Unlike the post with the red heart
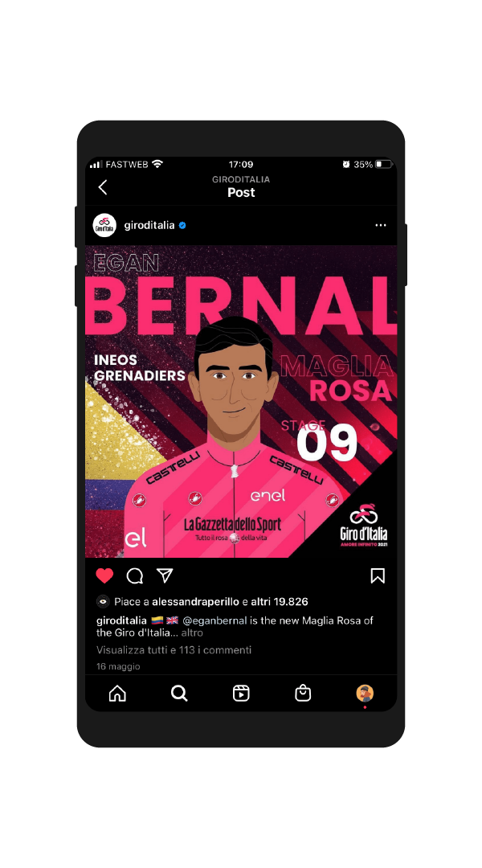Viewport: 482px width, 868px height. click(104, 575)
